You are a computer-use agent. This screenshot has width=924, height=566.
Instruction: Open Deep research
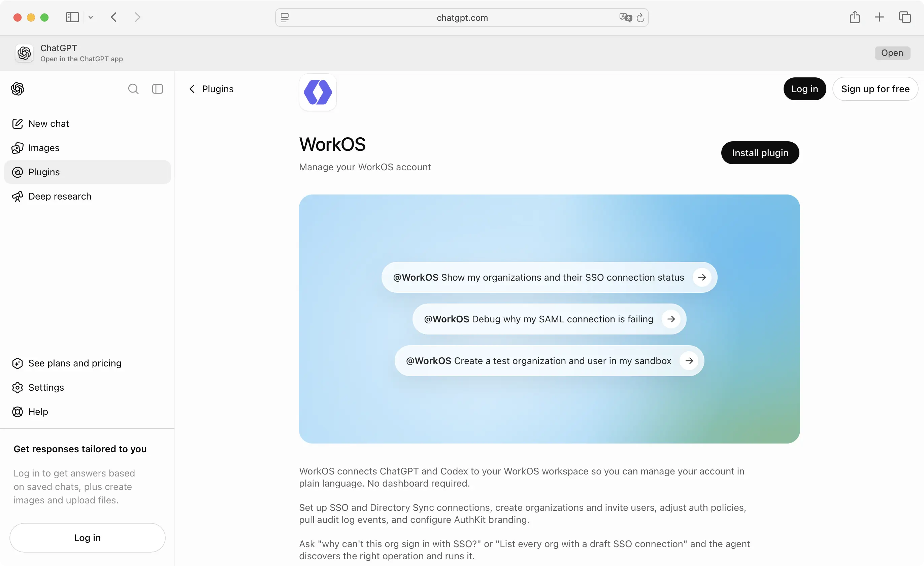(x=87, y=197)
